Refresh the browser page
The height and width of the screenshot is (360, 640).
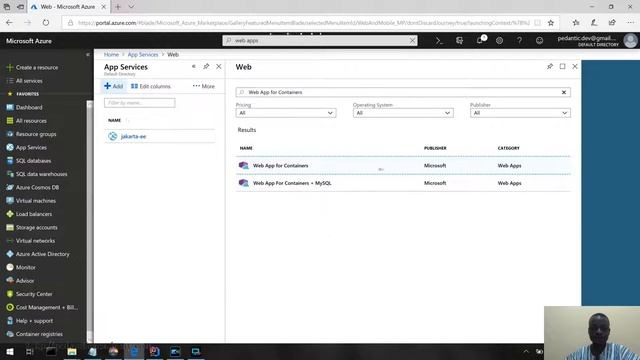pos(46,23)
